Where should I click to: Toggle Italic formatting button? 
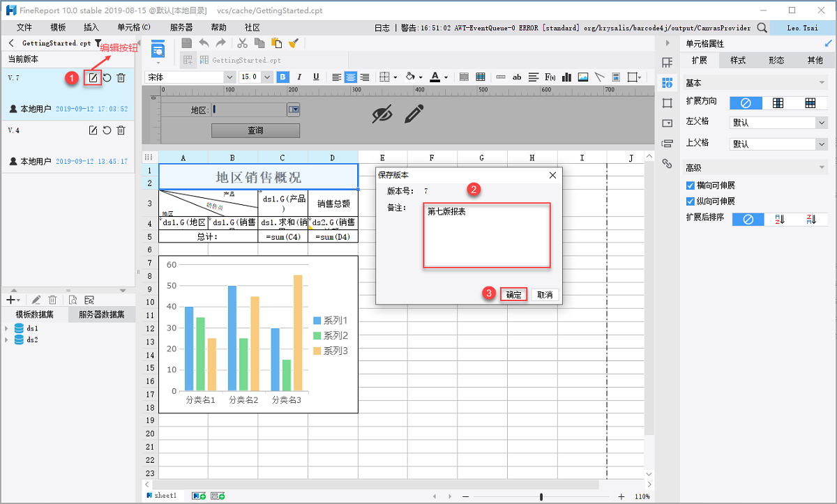point(299,77)
